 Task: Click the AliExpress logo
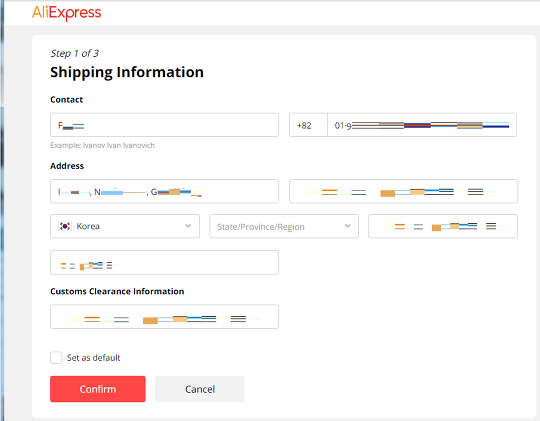point(66,13)
